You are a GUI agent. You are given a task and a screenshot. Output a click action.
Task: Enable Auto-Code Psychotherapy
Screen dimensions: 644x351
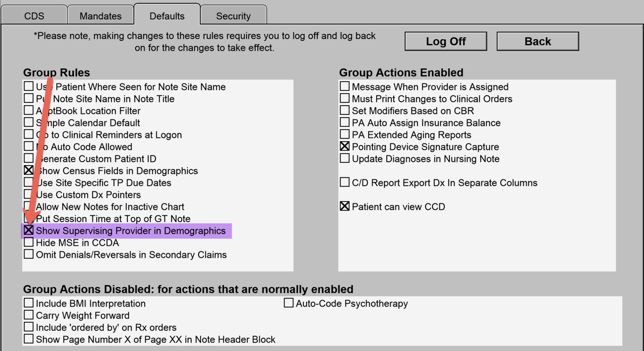point(289,302)
